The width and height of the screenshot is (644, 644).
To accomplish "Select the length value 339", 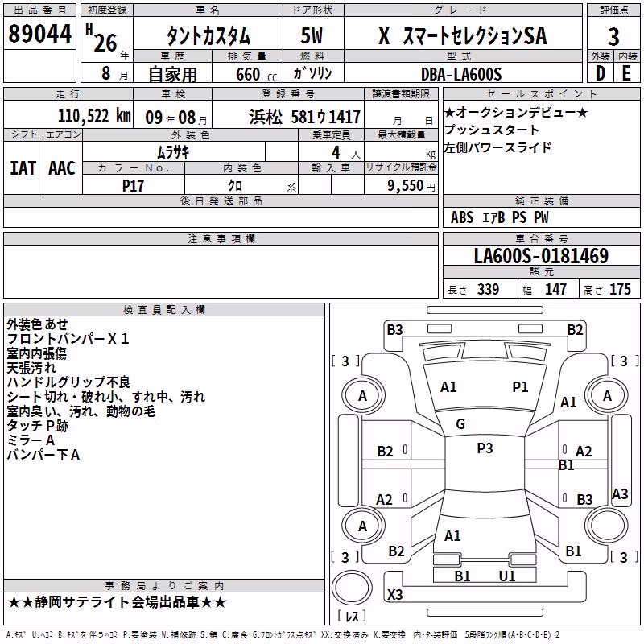I will [488, 289].
